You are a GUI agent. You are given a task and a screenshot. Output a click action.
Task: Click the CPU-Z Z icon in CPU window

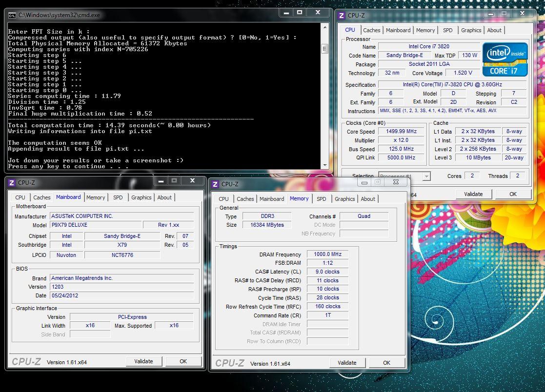tap(342, 16)
